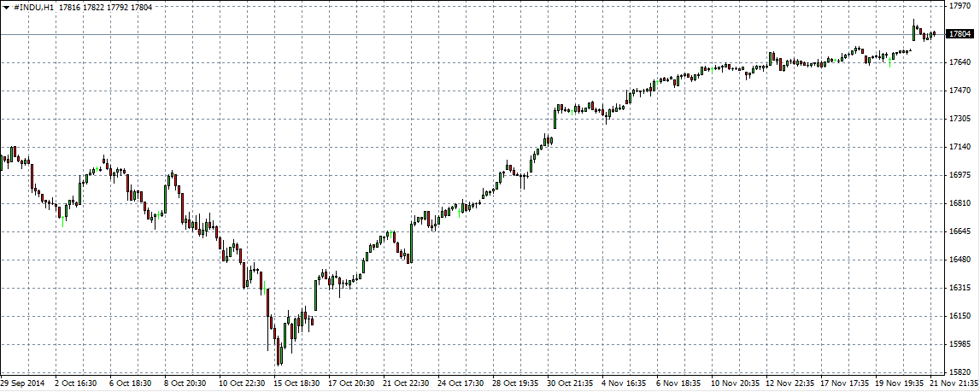Click the lowest candle near 15 Oct
Viewport: 980px width, 392px height.
pyautogui.click(x=279, y=352)
